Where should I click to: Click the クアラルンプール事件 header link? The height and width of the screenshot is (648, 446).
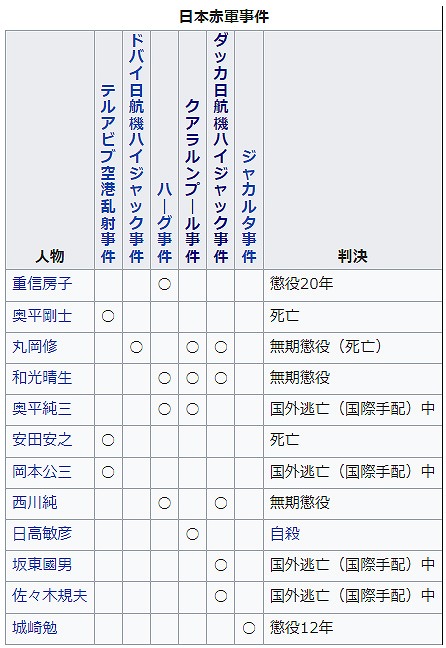tap(193, 181)
